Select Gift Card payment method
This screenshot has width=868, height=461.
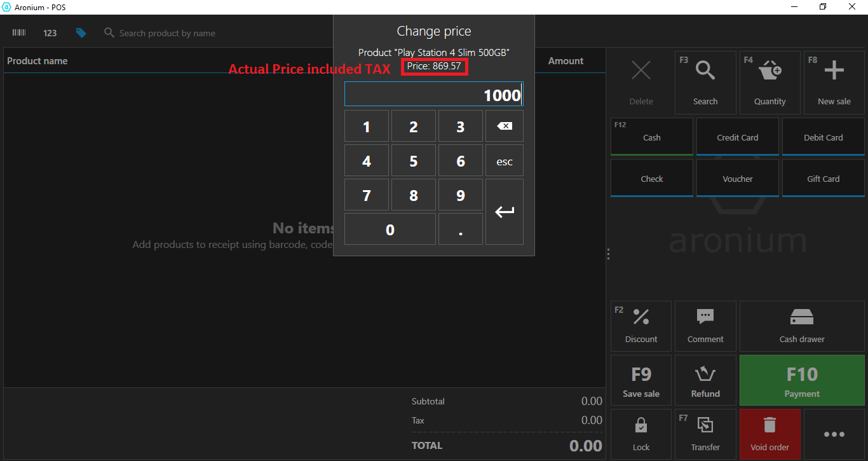click(x=823, y=179)
